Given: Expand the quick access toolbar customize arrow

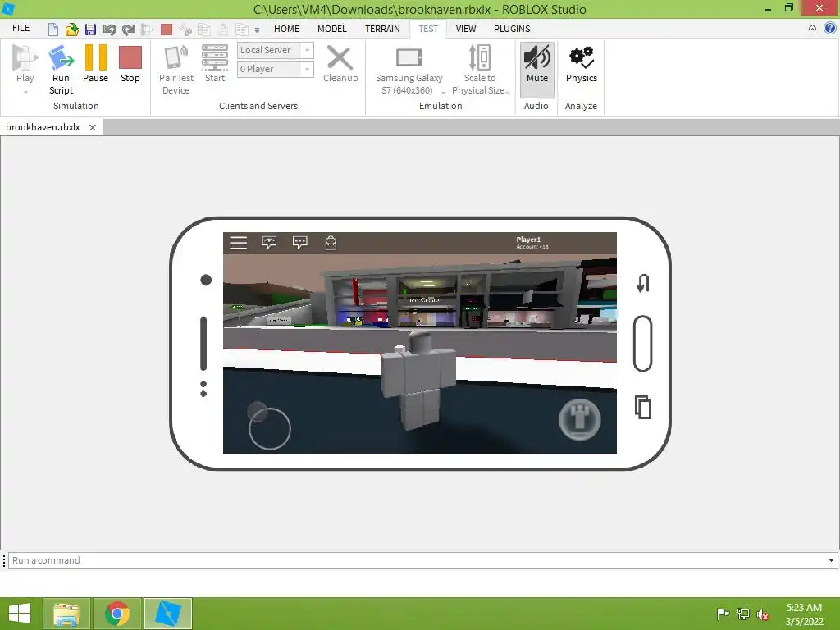Looking at the screenshot, I should (257, 30).
